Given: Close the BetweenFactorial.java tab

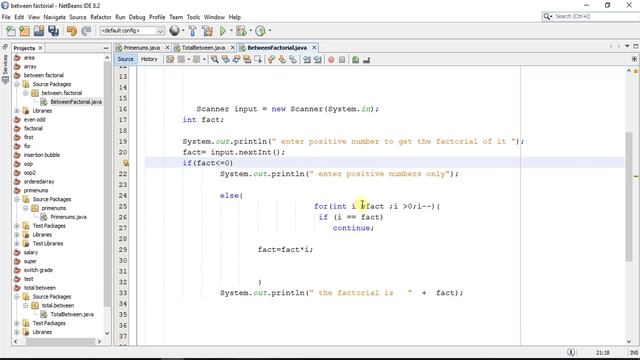Looking at the screenshot, I should 314,48.
